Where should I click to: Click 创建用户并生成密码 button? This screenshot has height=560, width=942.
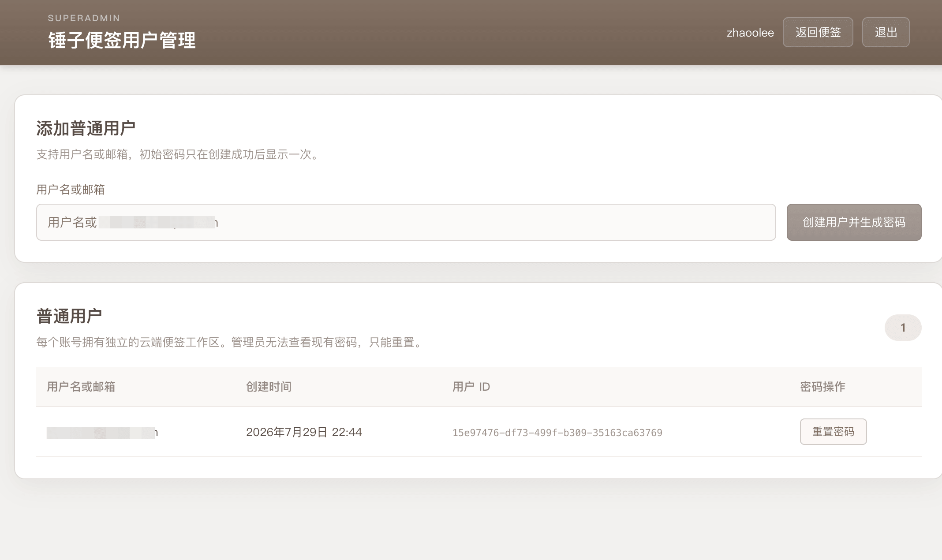coord(854,222)
